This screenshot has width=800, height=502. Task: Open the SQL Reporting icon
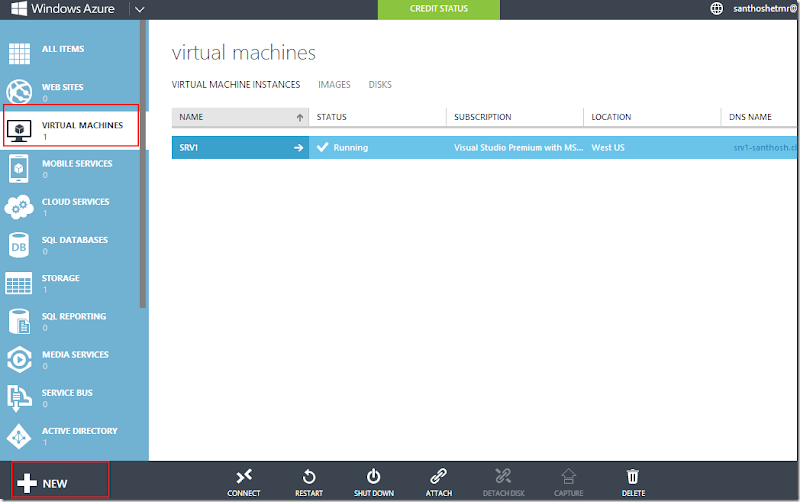(19, 321)
